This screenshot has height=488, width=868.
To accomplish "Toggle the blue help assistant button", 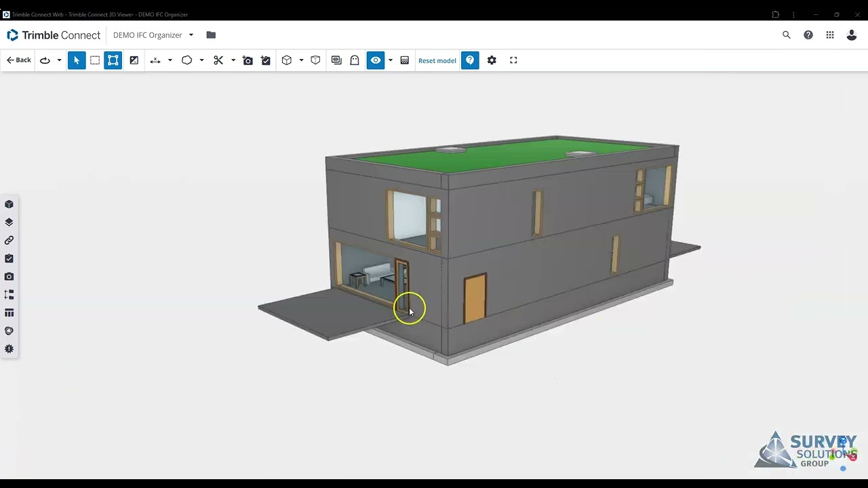I will (x=470, y=60).
